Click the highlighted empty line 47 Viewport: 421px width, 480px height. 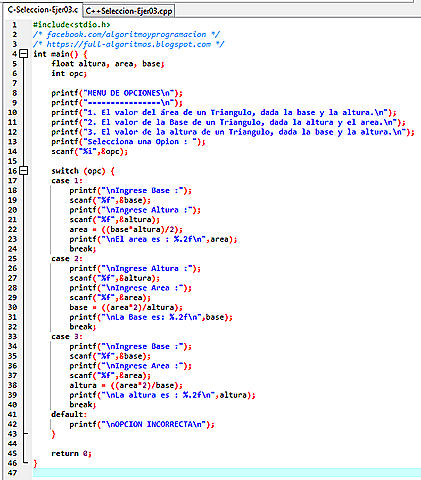[x=227, y=473]
